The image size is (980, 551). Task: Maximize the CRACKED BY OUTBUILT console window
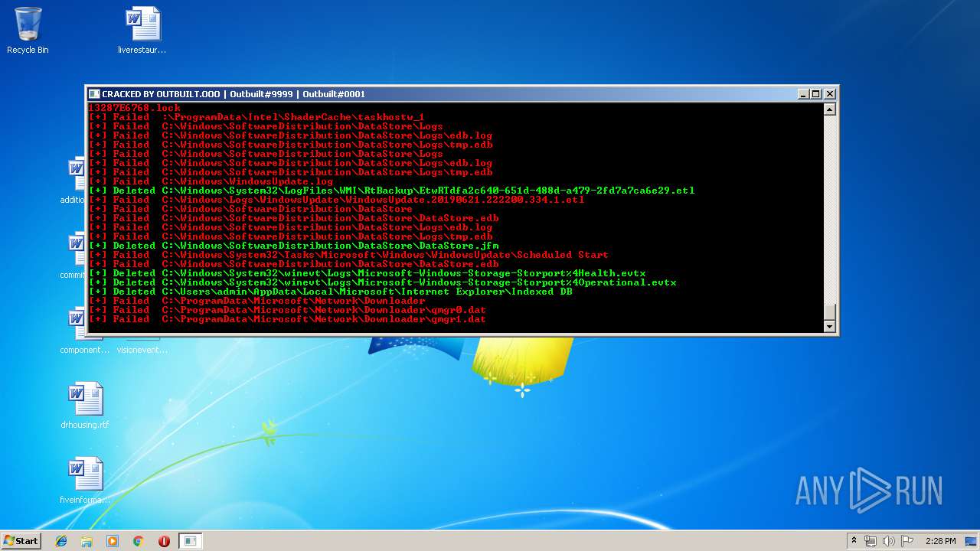pos(816,94)
